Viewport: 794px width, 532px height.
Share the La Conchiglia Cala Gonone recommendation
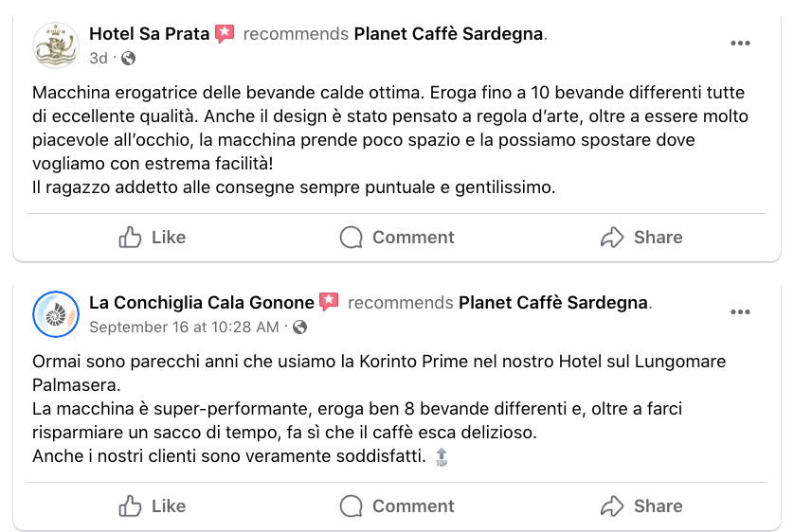coord(641,506)
